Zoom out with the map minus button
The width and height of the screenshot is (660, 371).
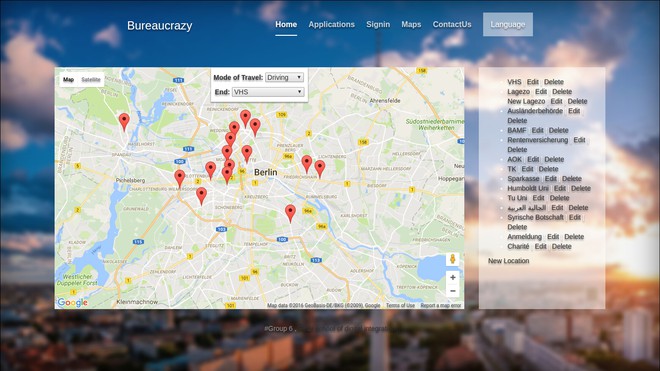[x=452, y=291]
